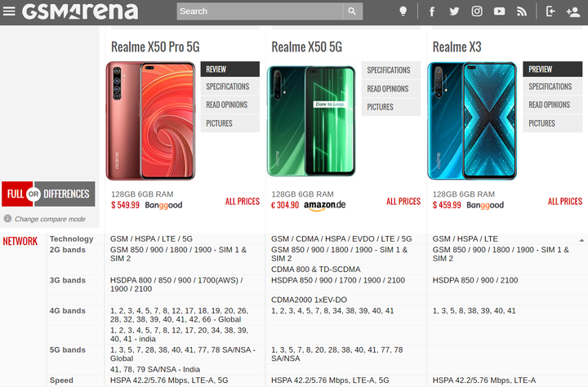Click the Search input field
Screen dimensions: 588x387
pyautogui.click(x=260, y=11)
